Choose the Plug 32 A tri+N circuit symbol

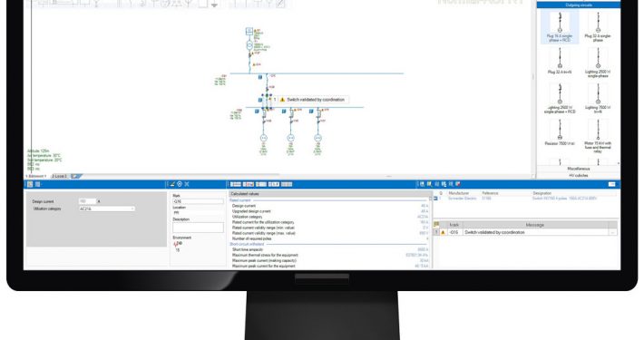(x=560, y=61)
